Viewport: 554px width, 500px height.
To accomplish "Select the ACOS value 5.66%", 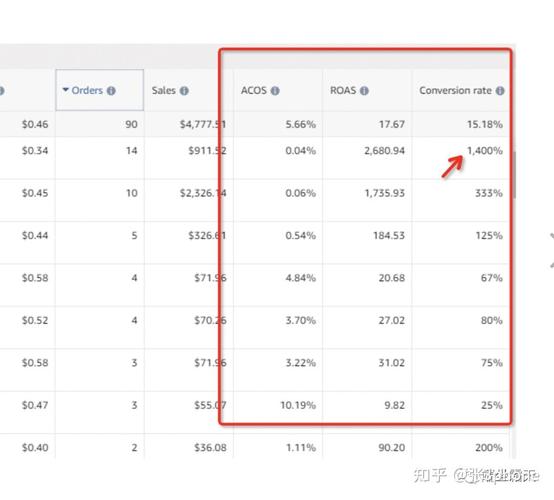I will (x=300, y=124).
